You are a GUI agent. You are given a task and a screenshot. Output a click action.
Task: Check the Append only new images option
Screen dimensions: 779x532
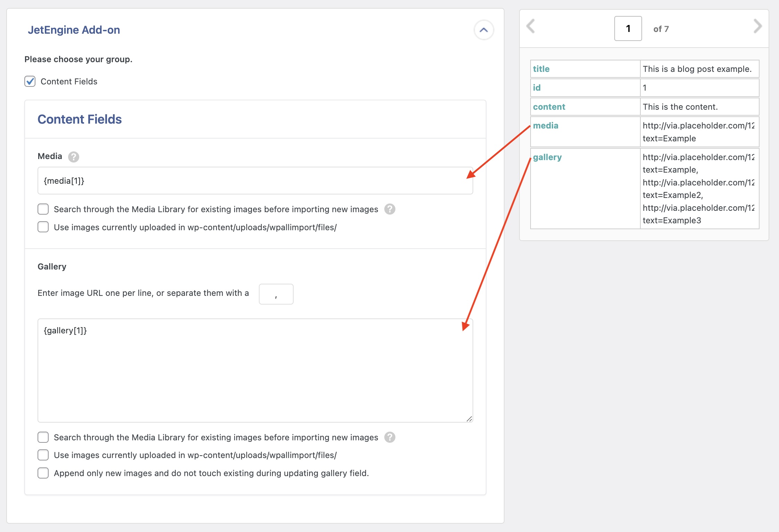click(43, 473)
